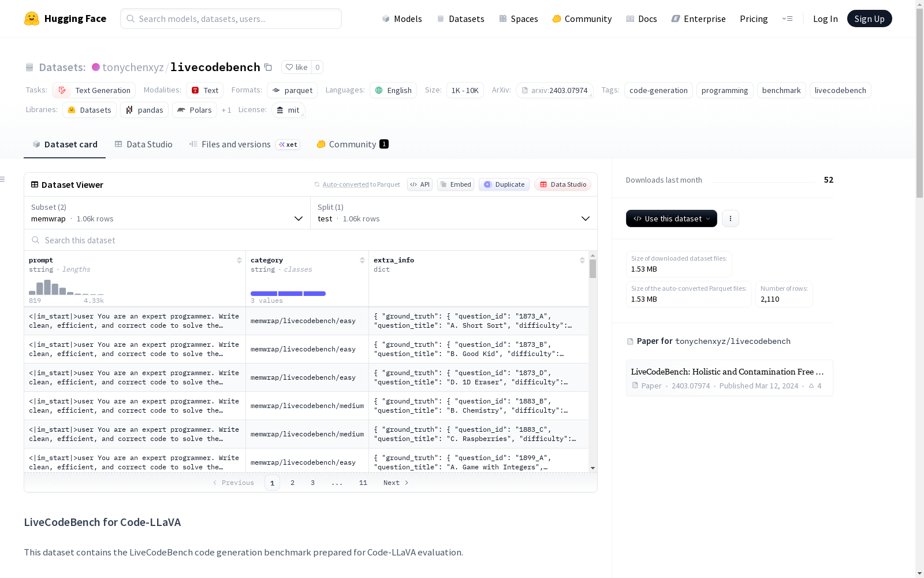Open the Subset memwrap dropdown
The width and height of the screenshot is (924, 578).
tap(167, 213)
